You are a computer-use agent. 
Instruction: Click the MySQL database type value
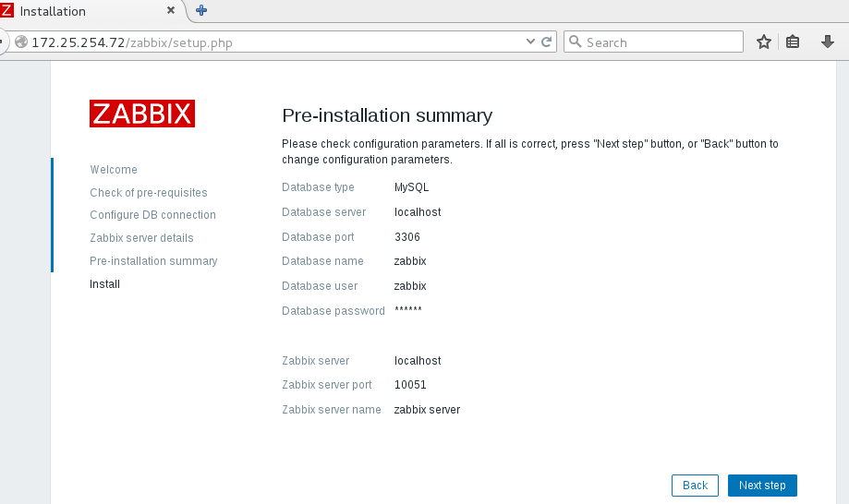pyautogui.click(x=411, y=187)
